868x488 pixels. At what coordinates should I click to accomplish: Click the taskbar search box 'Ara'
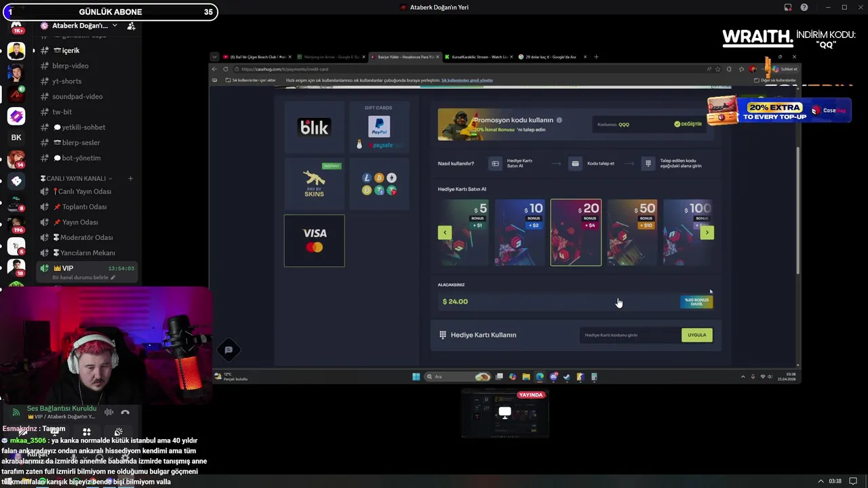458,377
